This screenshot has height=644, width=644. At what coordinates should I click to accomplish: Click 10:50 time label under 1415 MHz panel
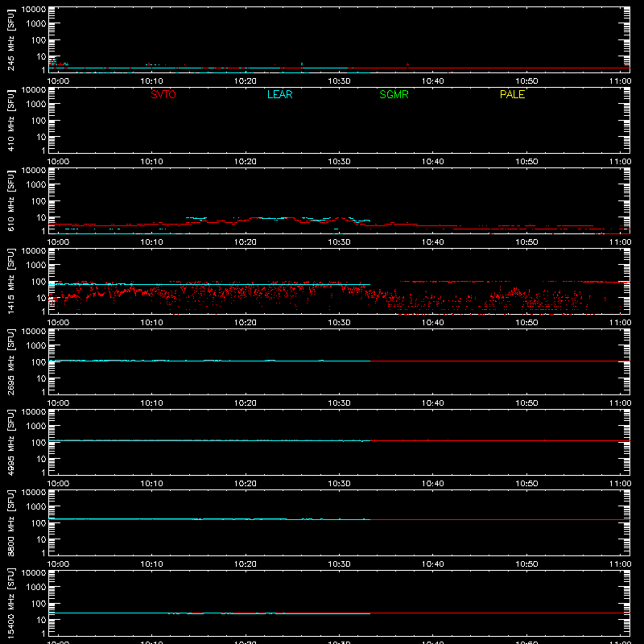coord(526,323)
